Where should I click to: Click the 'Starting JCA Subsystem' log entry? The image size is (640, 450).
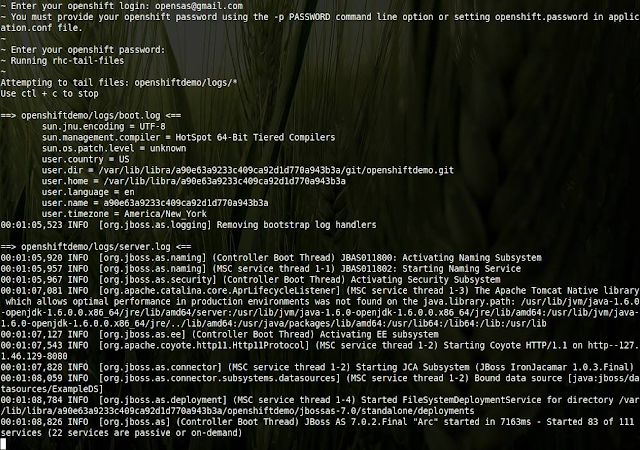(x=317, y=367)
